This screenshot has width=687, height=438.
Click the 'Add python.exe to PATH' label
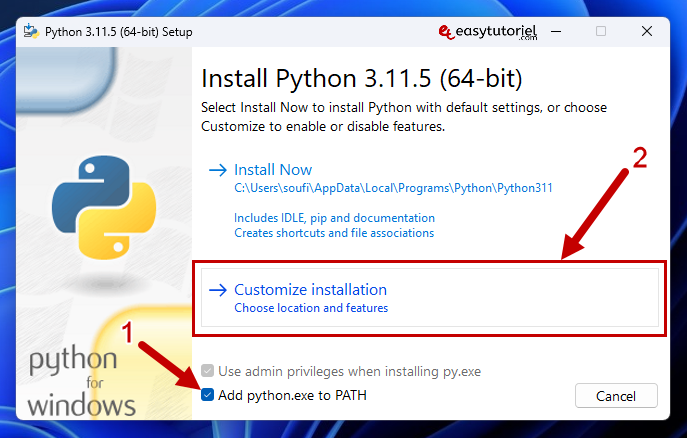click(292, 395)
